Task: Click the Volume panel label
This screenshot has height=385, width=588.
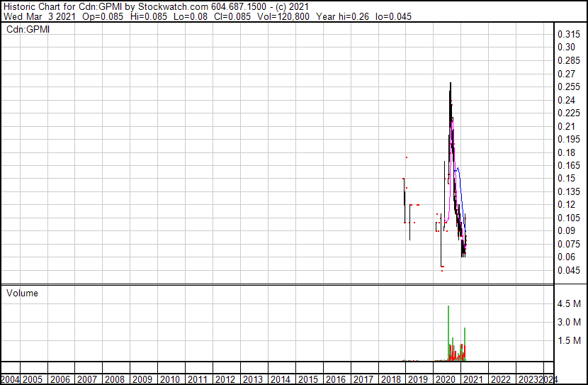Action: [x=22, y=293]
